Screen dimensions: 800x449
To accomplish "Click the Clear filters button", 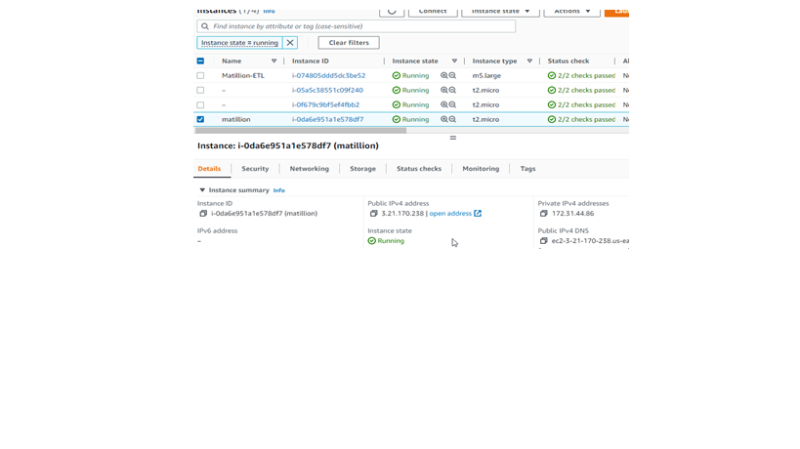I will [x=348, y=43].
